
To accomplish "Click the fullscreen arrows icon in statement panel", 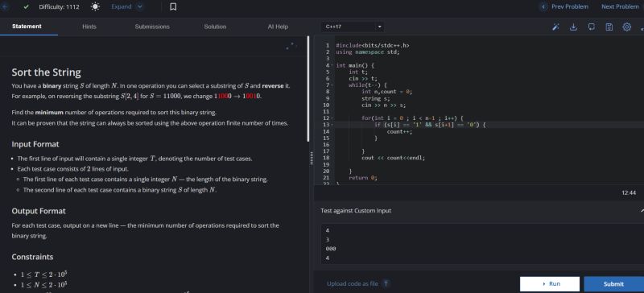I will click(291, 46).
